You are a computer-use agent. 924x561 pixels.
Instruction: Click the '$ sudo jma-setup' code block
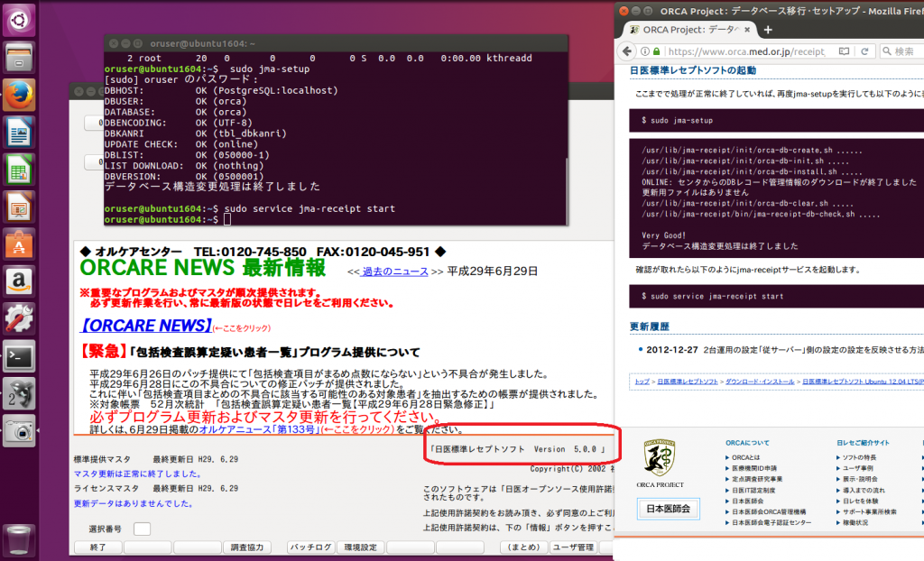776,120
